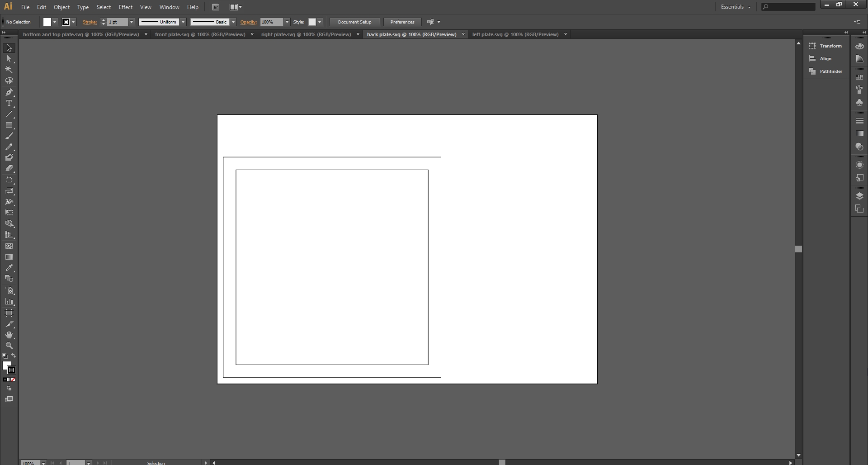
Task: Choose the Free Transform tool
Action: tap(9, 213)
